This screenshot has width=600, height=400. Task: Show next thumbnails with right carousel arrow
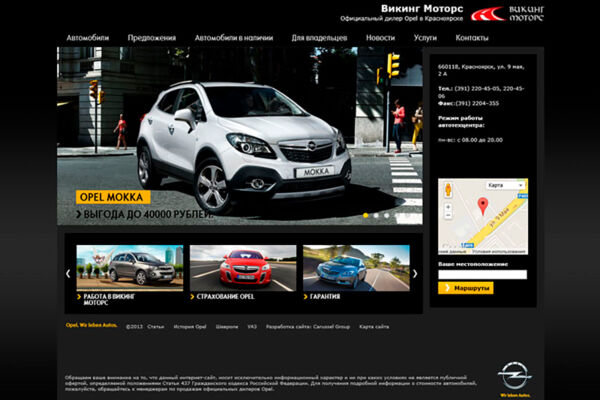point(415,273)
